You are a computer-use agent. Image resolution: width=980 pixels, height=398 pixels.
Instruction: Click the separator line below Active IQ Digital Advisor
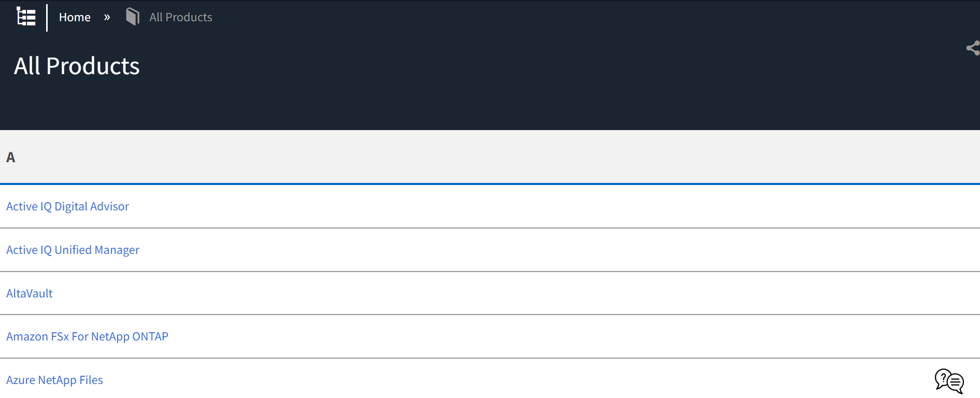pos(490,228)
